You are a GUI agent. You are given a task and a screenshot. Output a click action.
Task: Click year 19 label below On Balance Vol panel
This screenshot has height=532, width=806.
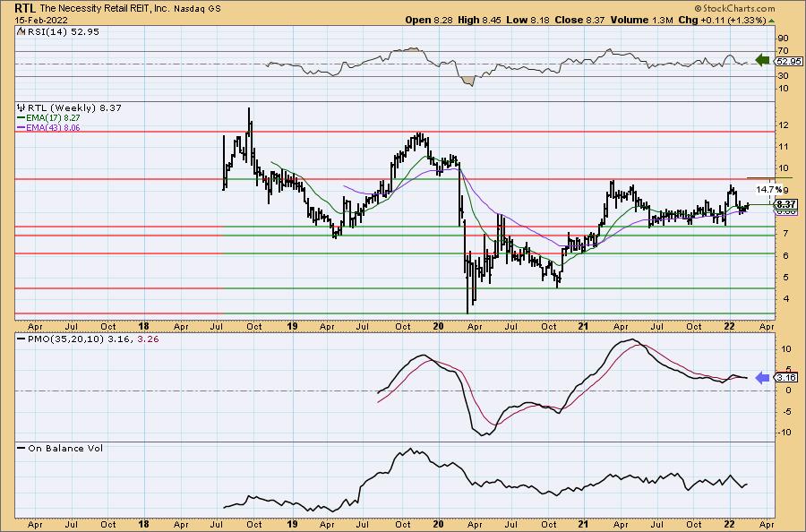coord(292,524)
